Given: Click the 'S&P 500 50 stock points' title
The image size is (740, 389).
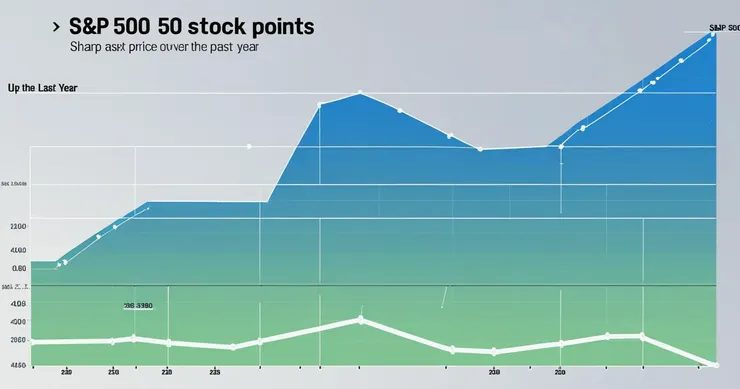Looking at the screenshot, I should 192,26.
